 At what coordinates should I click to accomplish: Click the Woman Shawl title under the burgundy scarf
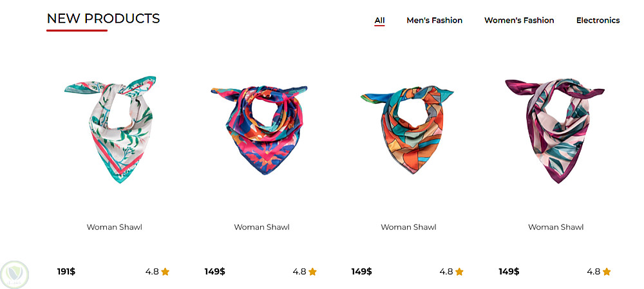coord(556,227)
